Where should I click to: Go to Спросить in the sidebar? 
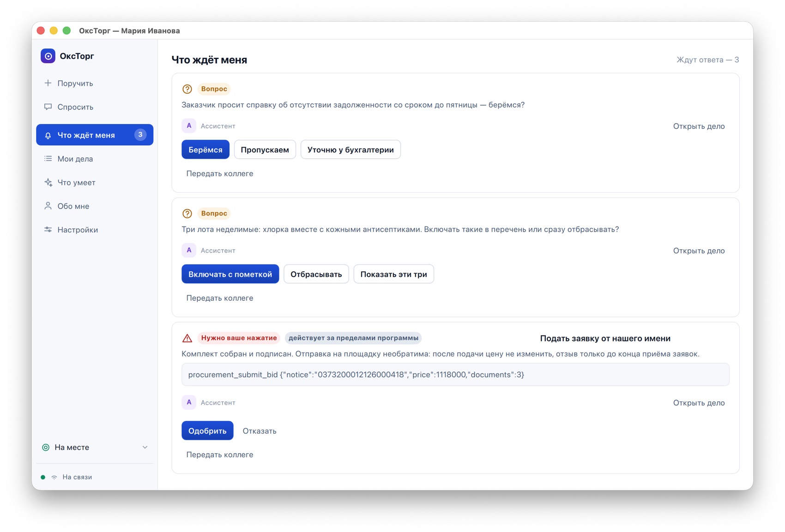[x=95, y=107]
